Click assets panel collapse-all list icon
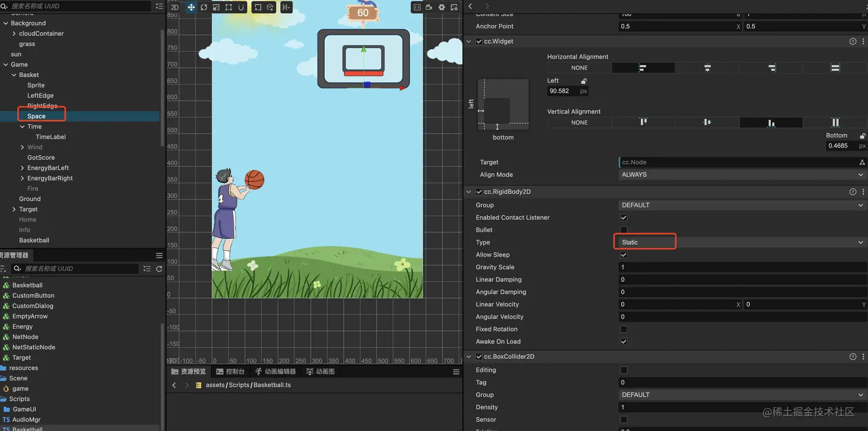 [147, 269]
